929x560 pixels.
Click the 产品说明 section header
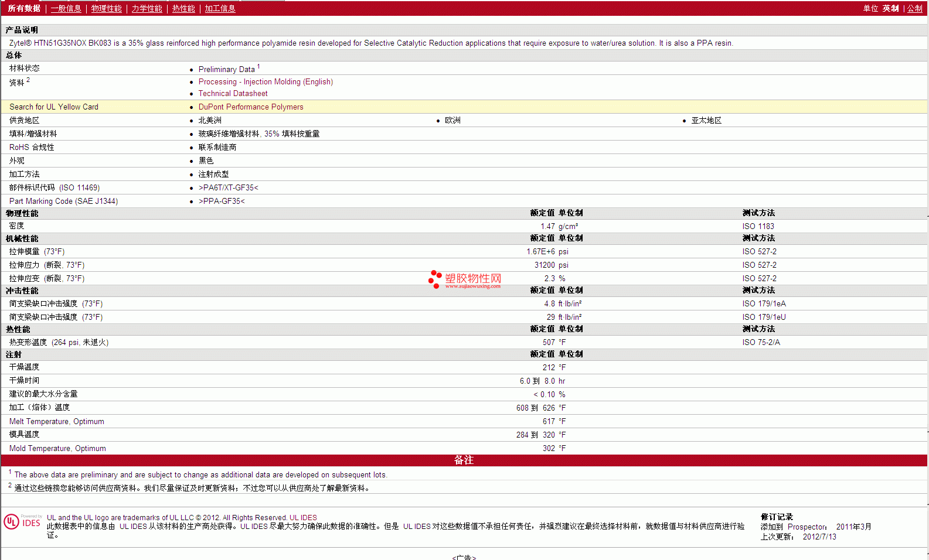(x=22, y=30)
